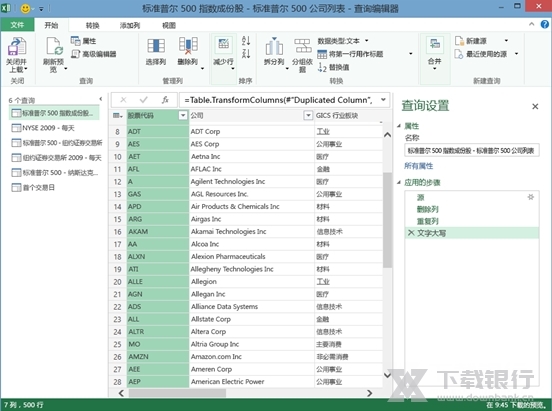Image resolution: width=552 pixels, height=411 pixels.
Task: Delete the 文字大写 step with X icon
Action: click(410, 233)
